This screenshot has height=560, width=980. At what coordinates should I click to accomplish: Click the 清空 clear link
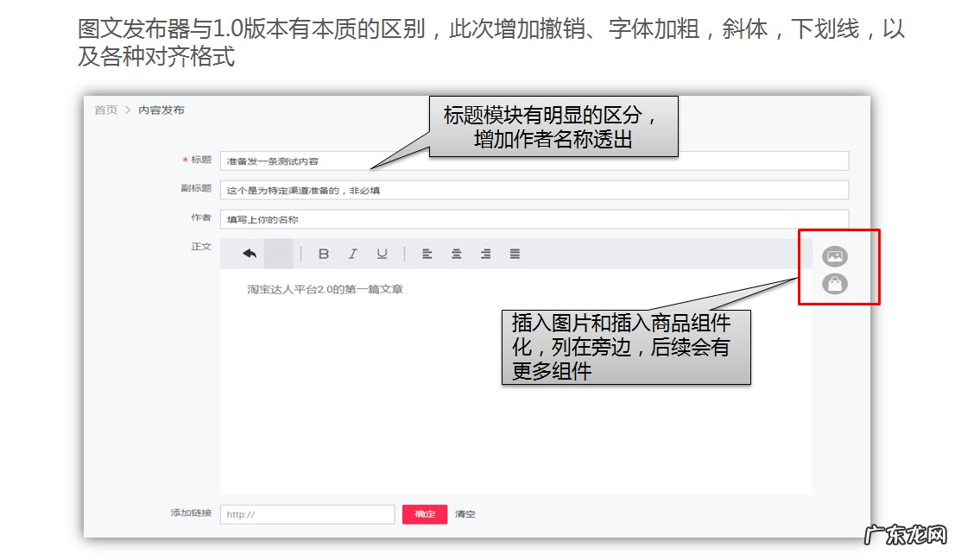[465, 513]
